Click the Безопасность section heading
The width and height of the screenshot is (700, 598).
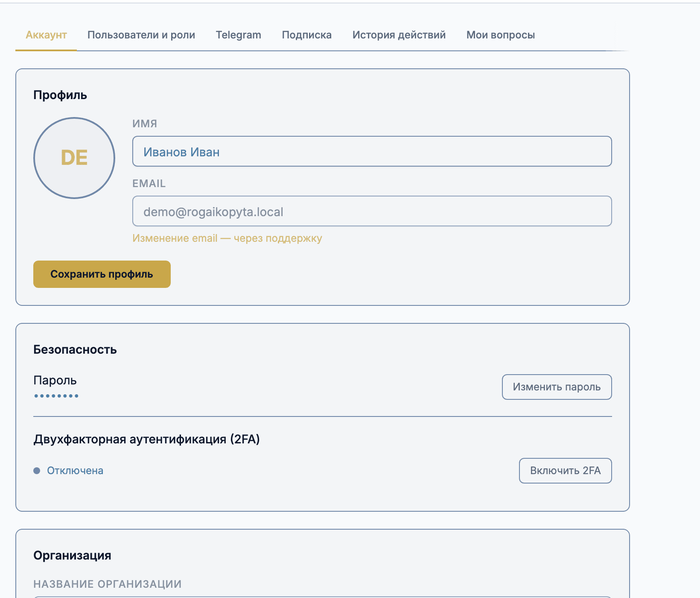75,349
